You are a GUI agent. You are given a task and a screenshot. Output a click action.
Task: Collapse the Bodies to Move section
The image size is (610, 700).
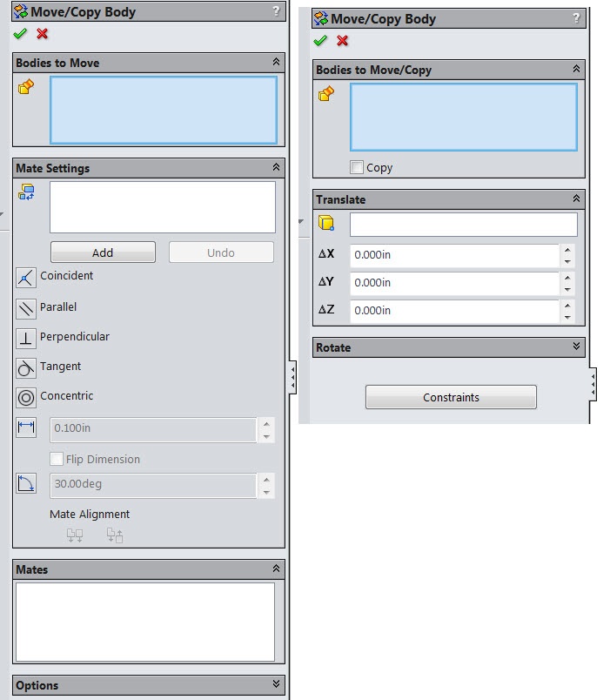(276, 62)
